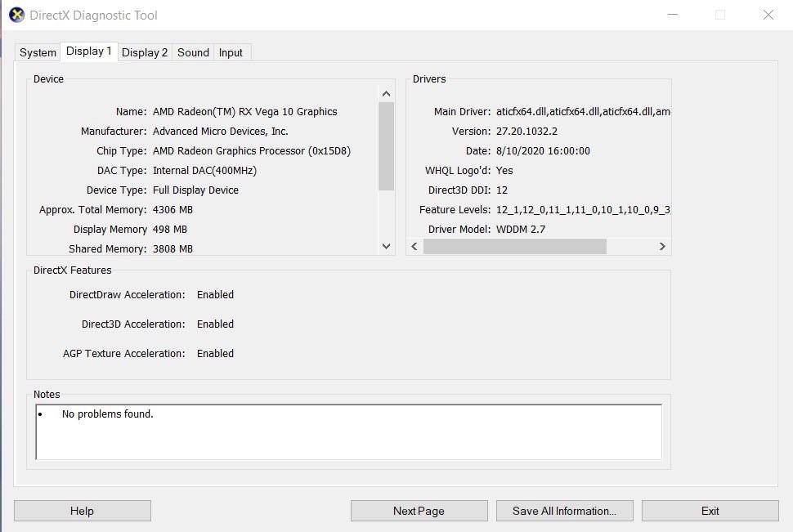Select the DirectDraw Acceleration Enabled text
The height and width of the screenshot is (532, 793).
(x=215, y=294)
